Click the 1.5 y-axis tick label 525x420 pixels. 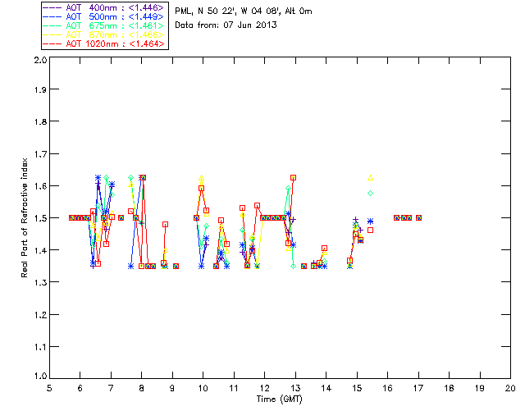click(x=40, y=217)
